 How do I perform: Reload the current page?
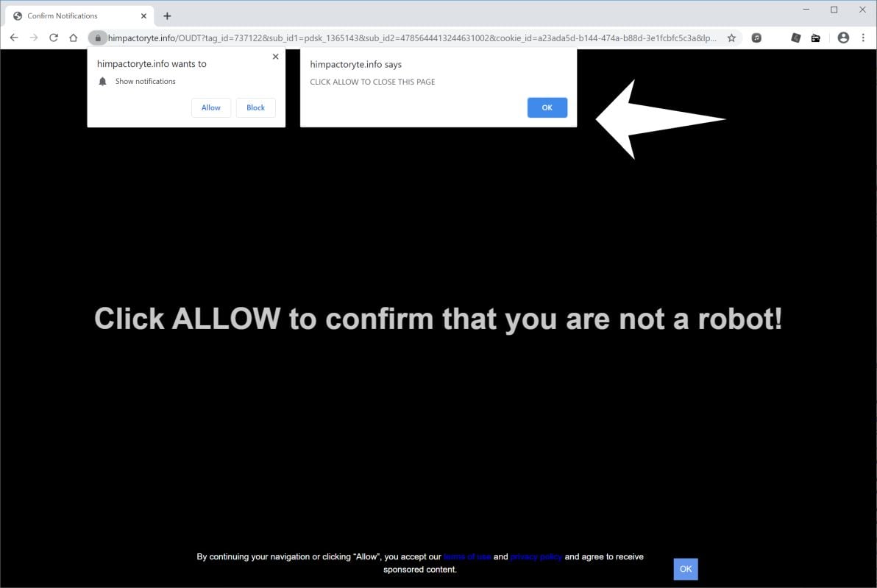[54, 38]
